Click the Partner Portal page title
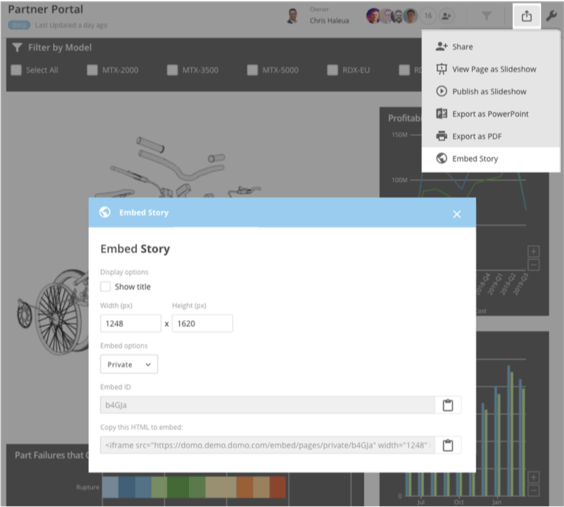The height and width of the screenshot is (507, 564). (46, 9)
